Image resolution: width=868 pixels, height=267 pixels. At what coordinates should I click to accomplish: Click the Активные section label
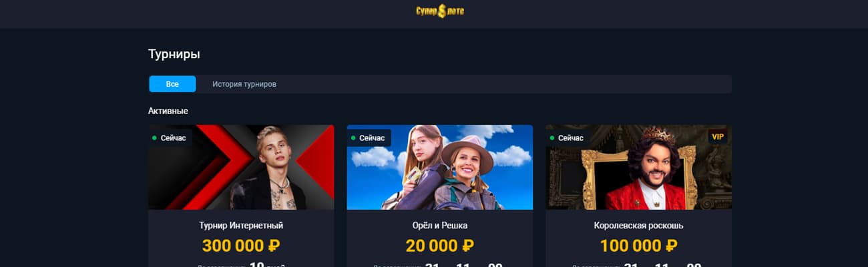pos(168,110)
